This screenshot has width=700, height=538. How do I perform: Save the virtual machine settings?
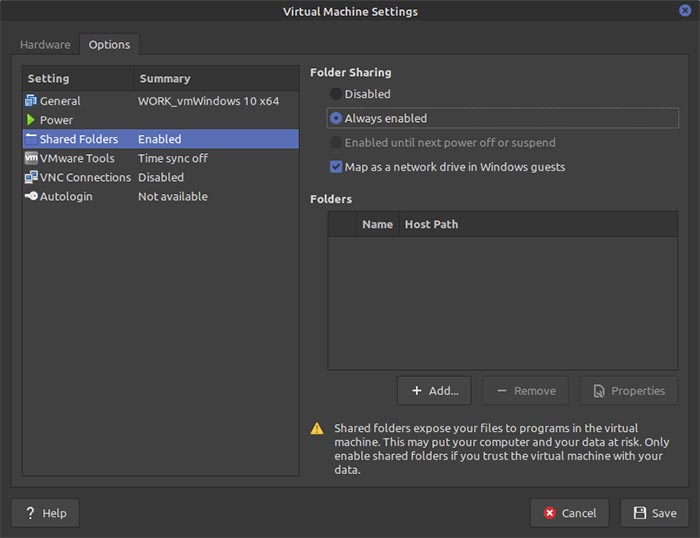pyautogui.click(x=654, y=513)
